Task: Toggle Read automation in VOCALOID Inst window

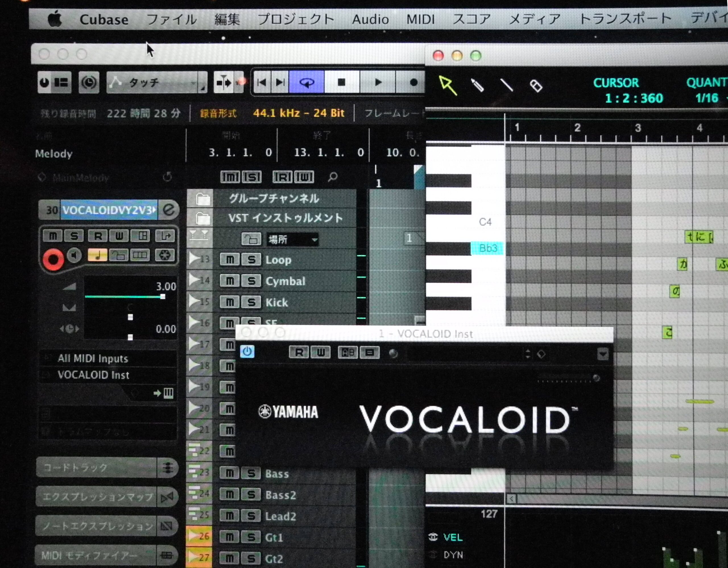Action: point(299,353)
